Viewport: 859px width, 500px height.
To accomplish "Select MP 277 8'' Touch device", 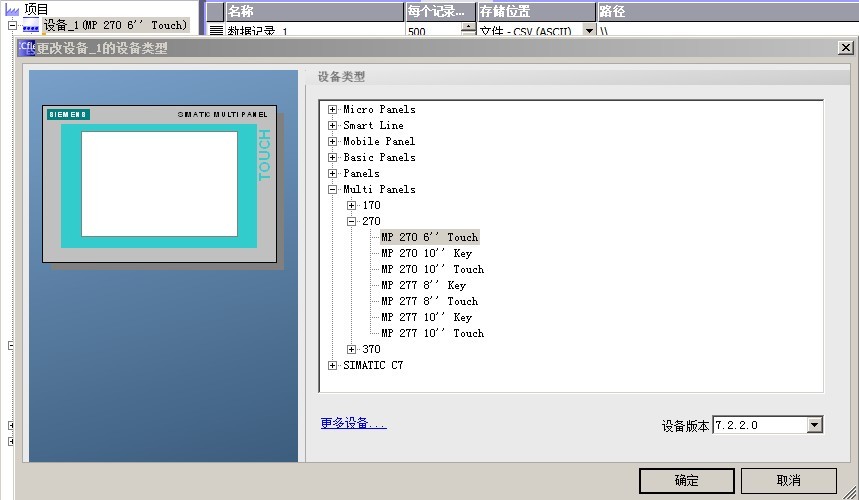I will 430,301.
